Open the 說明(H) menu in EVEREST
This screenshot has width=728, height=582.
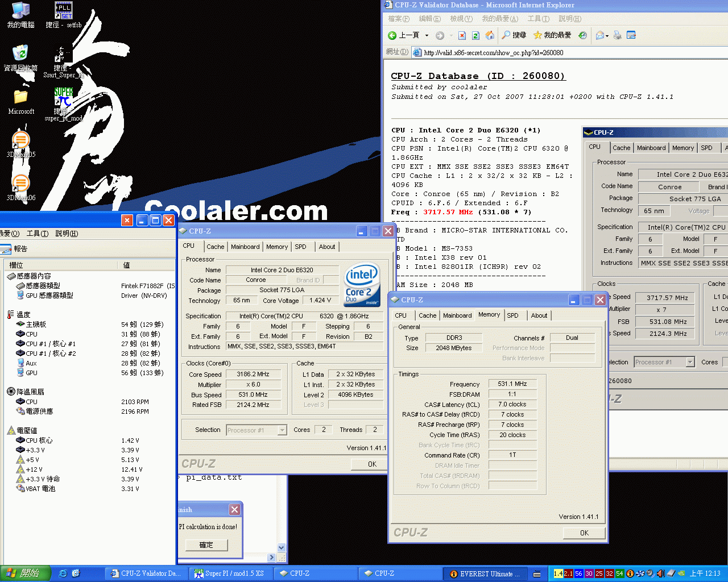point(67,234)
